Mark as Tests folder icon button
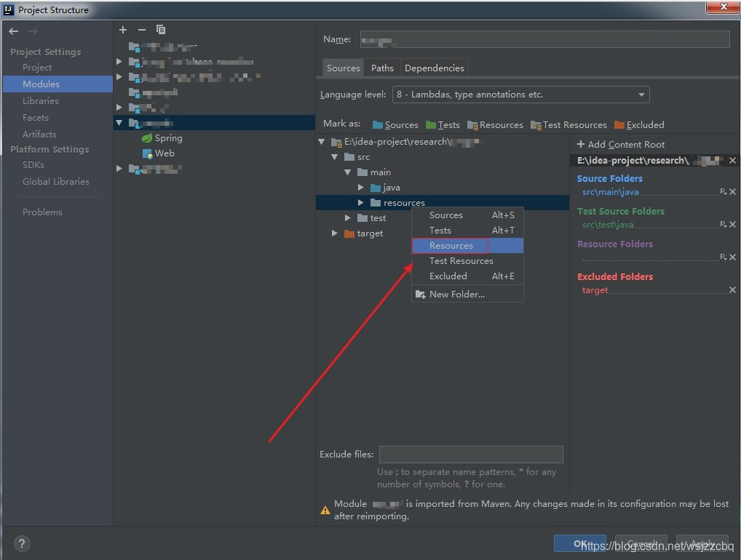The image size is (741, 560). 443,124
